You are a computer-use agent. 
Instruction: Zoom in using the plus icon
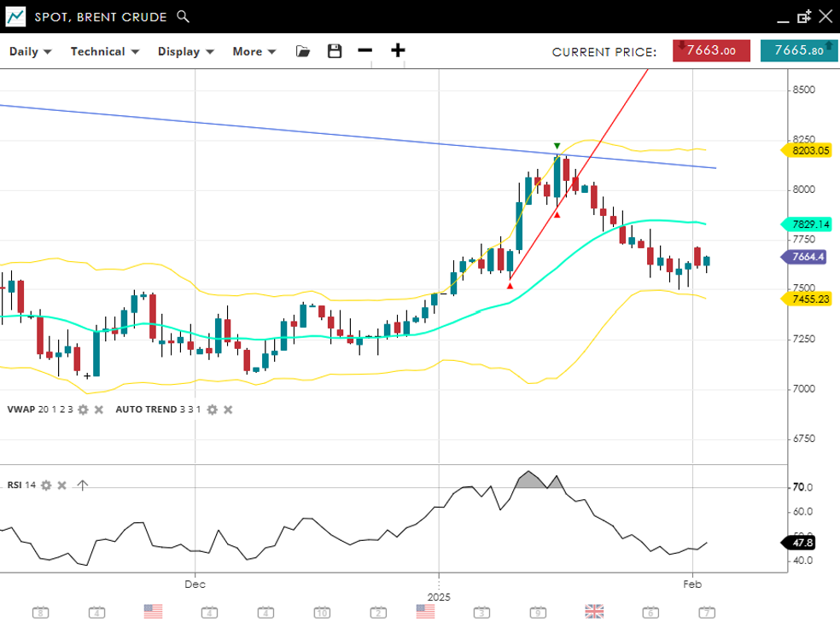pyautogui.click(x=398, y=50)
